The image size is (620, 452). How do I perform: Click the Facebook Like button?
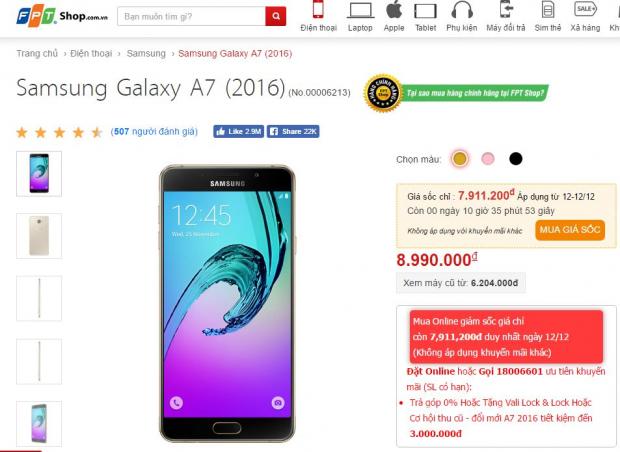pos(238,132)
